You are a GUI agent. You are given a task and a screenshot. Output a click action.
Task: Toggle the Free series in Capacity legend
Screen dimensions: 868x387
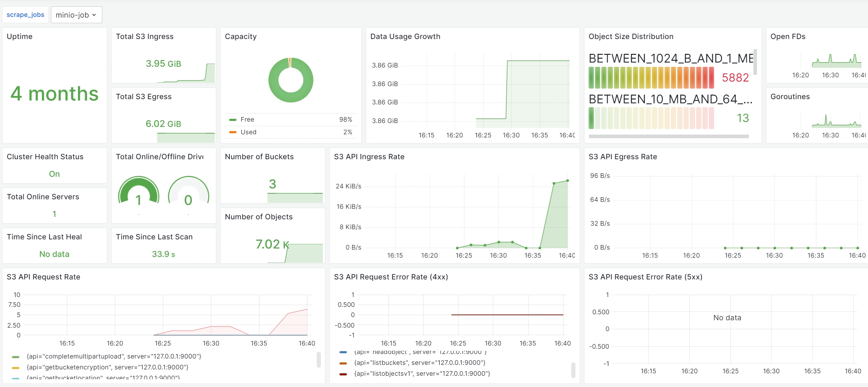(247, 120)
